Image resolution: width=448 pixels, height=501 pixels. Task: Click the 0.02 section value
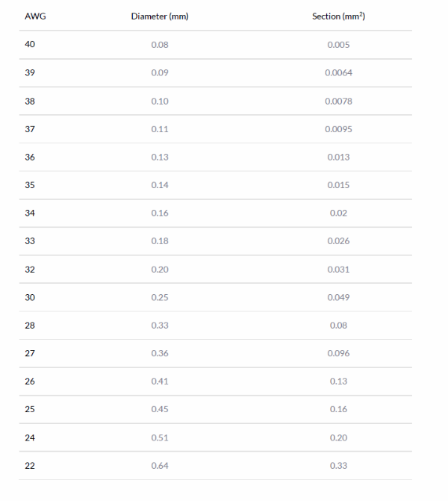pyautogui.click(x=338, y=213)
